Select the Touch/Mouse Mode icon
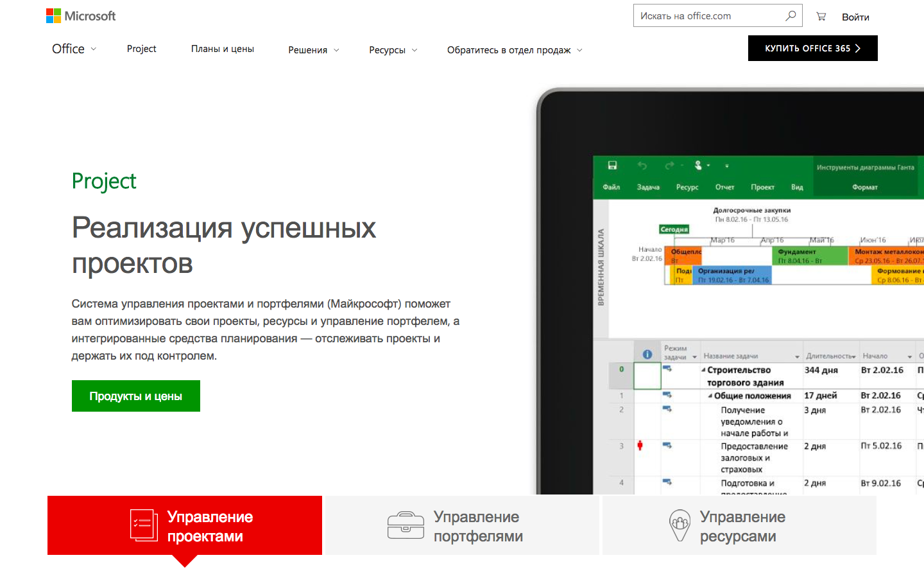The image size is (924, 578). 699,166
